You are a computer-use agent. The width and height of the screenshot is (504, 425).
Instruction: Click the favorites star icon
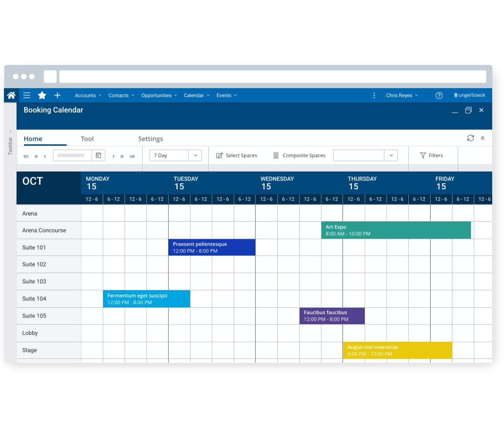click(42, 95)
